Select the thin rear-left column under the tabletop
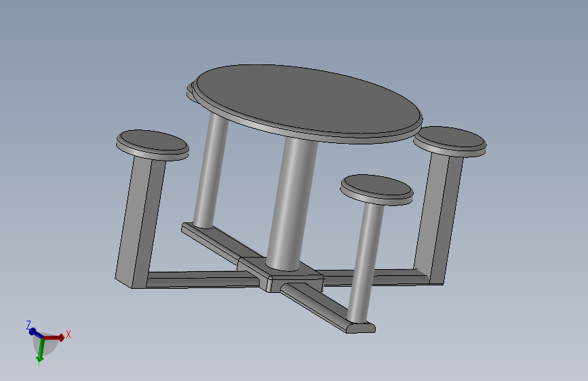Image resolution: width=588 pixels, height=381 pixels. point(211,171)
